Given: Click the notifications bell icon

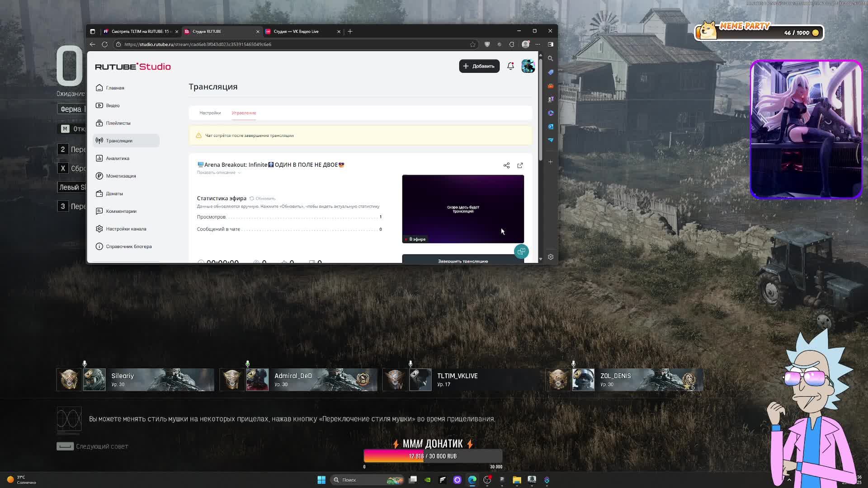Looking at the screenshot, I should pyautogui.click(x=510, y=66).
